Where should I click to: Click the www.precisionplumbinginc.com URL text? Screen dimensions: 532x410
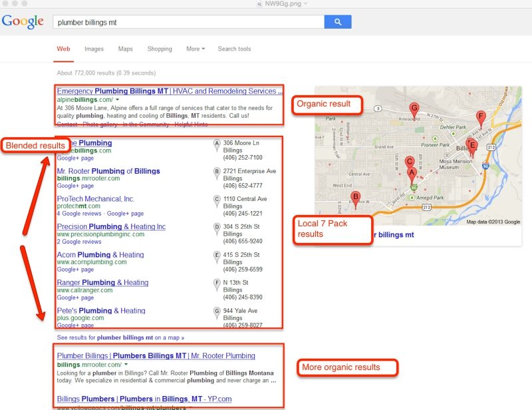[x=100, y=234]
